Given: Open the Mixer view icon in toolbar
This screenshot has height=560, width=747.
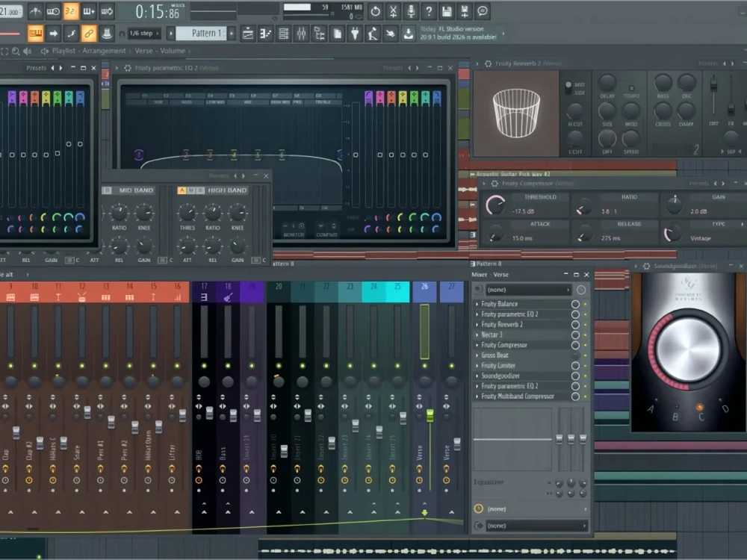Looking at the screenshot, I should click(x=301, y=34).
